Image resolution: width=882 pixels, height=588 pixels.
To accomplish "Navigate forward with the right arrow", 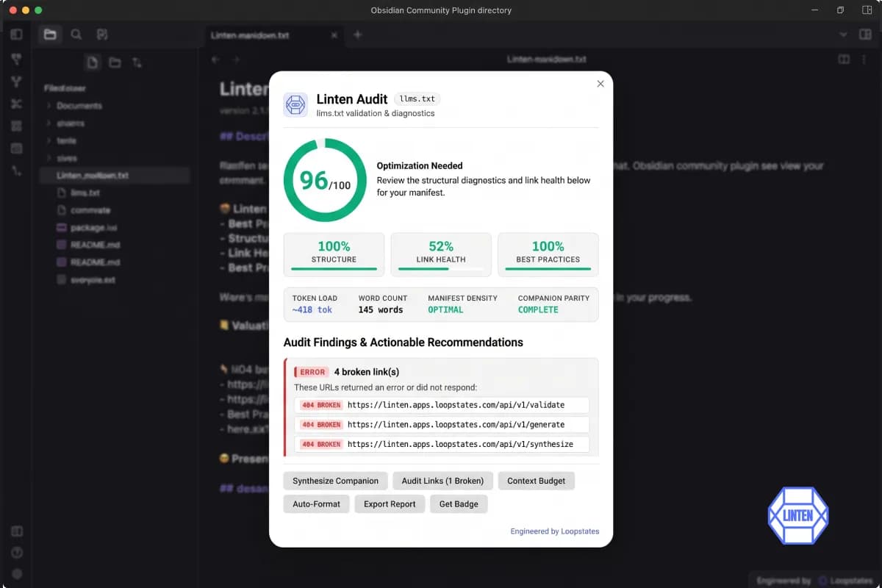I will pos(236,60).
